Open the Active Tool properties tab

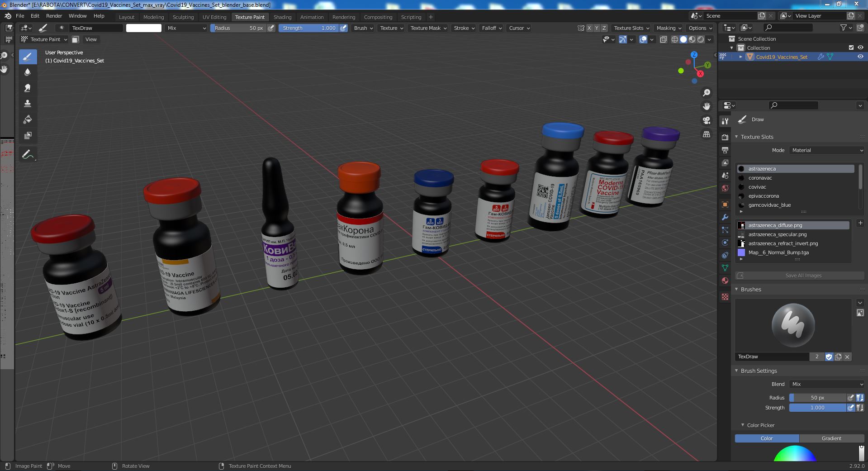tap(725, 121)
